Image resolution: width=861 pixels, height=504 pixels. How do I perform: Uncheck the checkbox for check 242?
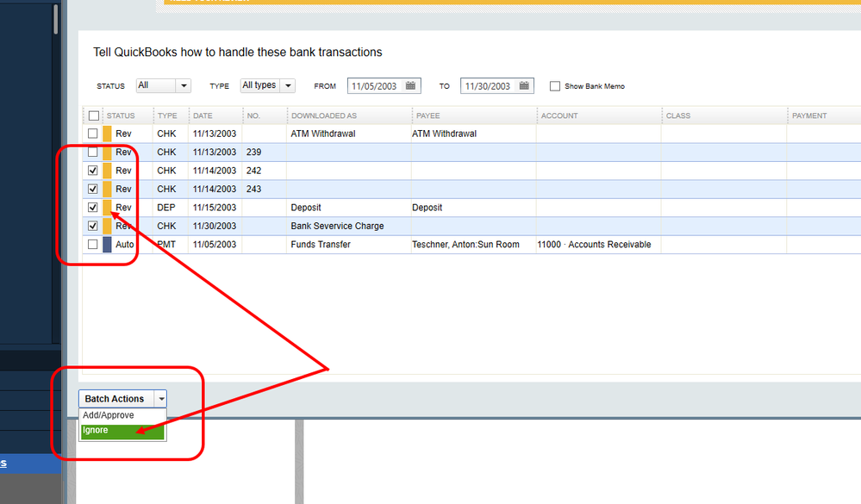[93, 171]
